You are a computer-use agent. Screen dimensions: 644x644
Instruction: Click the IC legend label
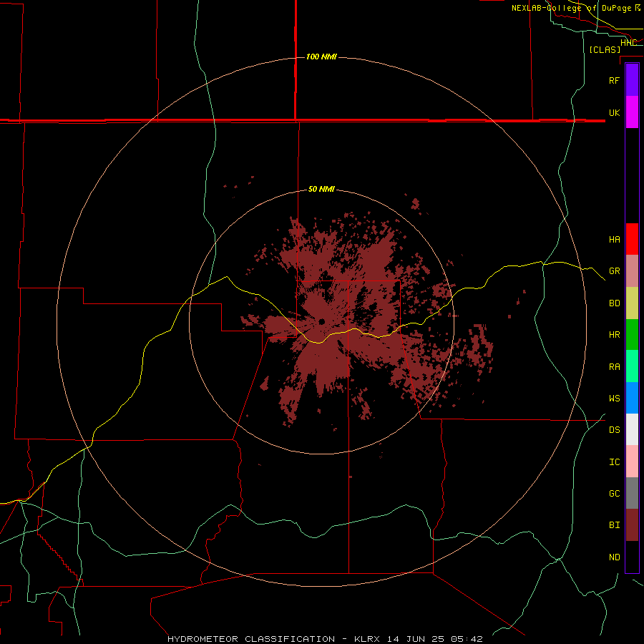(x=614, y=462)
